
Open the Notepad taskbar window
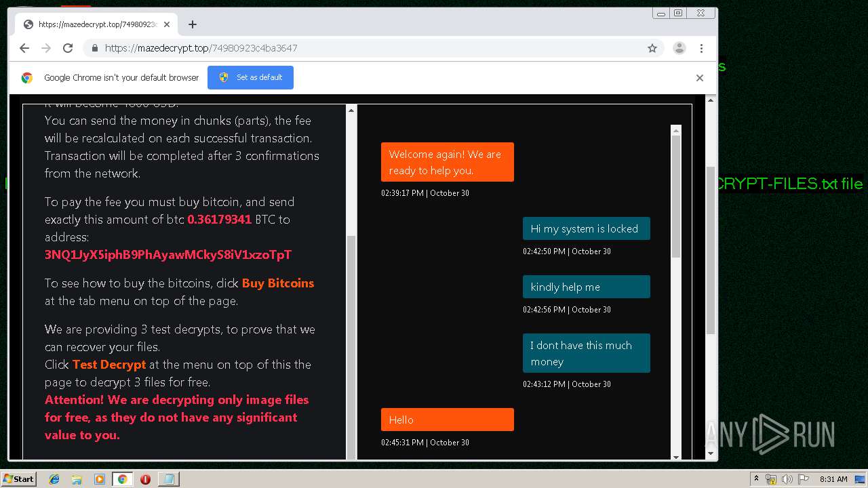pyautogui.click(x=167, y=479)
